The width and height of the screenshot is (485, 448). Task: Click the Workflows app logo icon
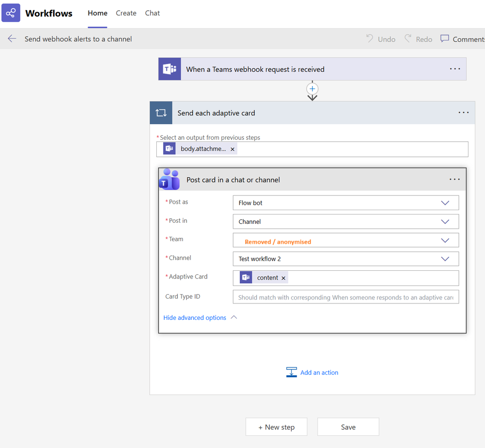point(11,13)
